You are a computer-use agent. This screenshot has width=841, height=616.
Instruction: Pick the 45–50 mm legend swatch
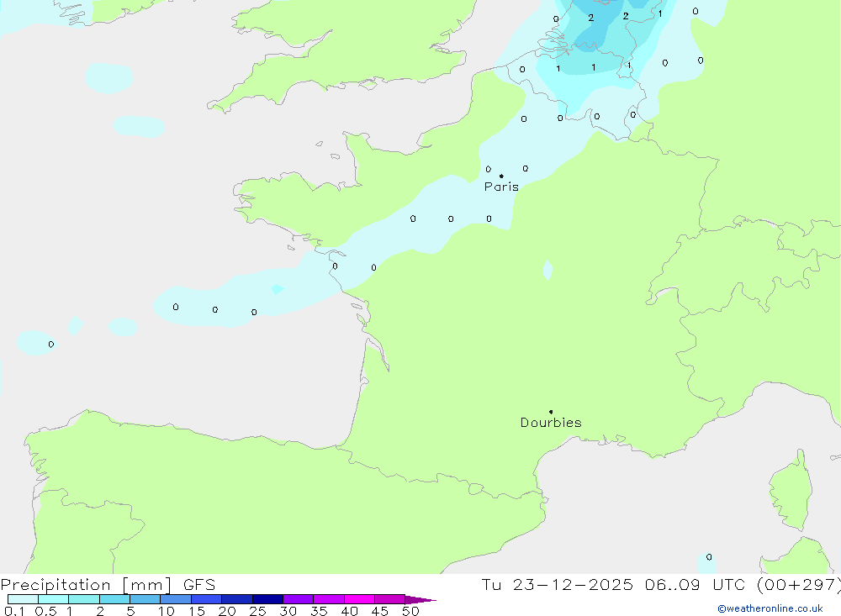coord(390,599)
